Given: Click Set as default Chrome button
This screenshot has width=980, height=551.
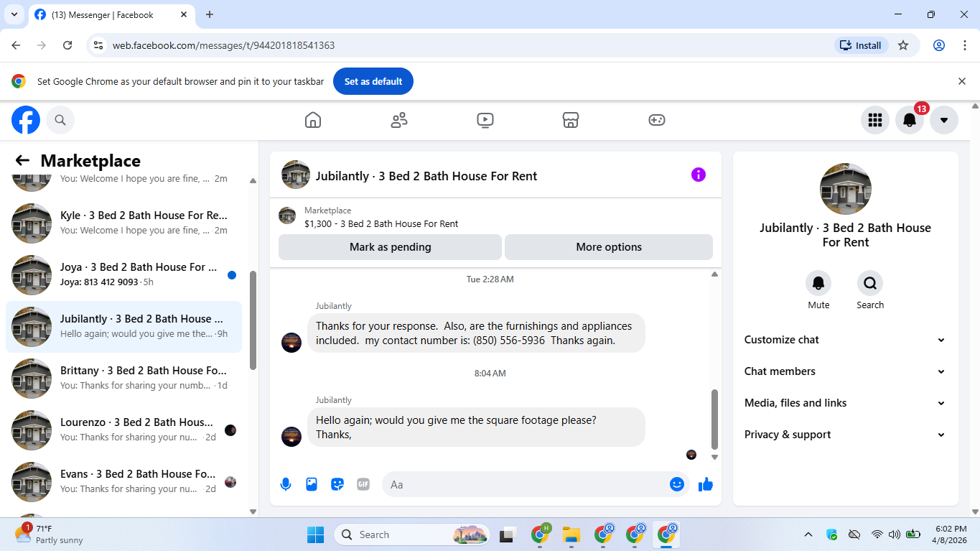Looking at the screenshot, I should 373,81.
